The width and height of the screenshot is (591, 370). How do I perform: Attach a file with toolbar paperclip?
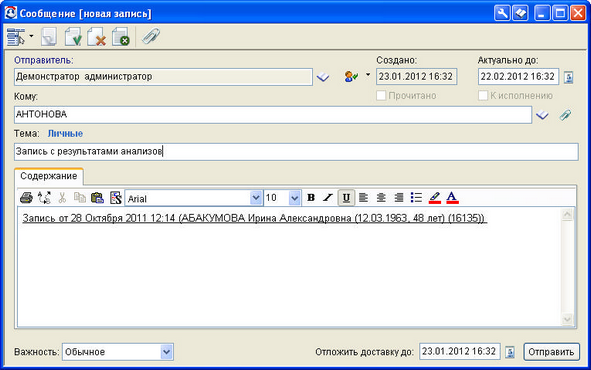(151, 37)
